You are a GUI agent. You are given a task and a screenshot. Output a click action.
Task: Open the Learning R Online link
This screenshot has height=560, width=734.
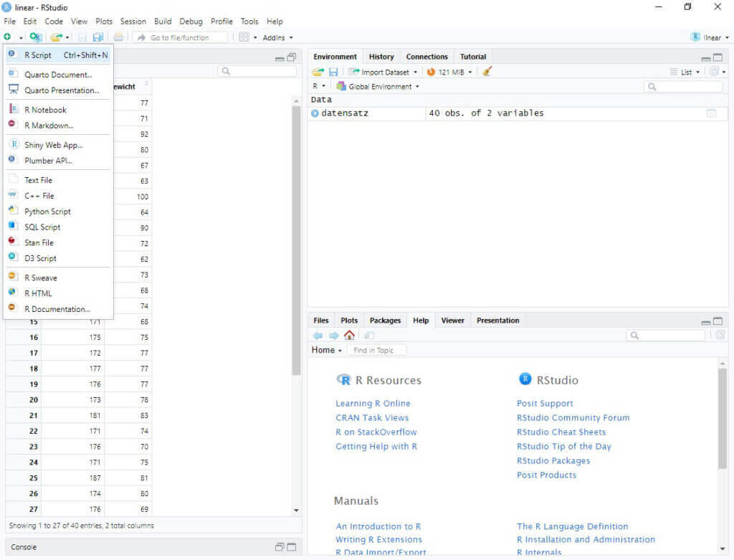tap(373, 403)
